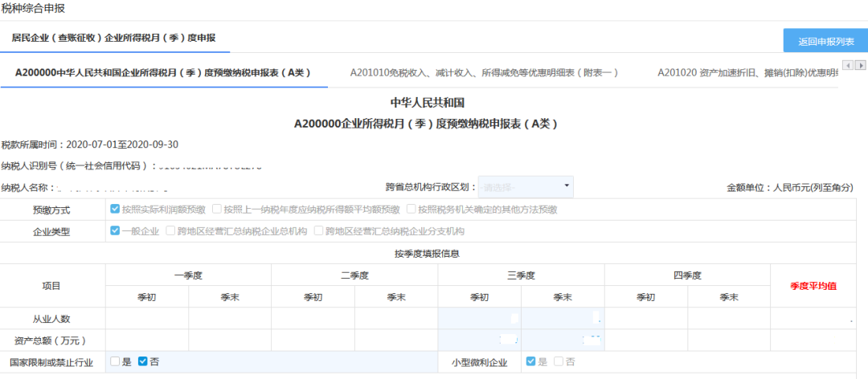The width and height of the screenshot is (868, 379).
Task: Click the 从业人数 row label
Action: point(51,319)
